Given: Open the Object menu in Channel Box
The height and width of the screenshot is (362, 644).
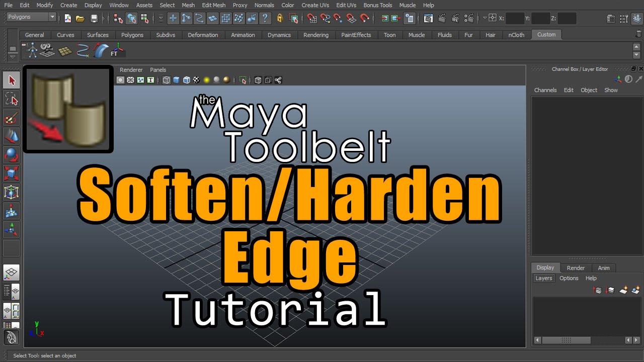Looking at the screenshot, I should [x=589, y=90].
